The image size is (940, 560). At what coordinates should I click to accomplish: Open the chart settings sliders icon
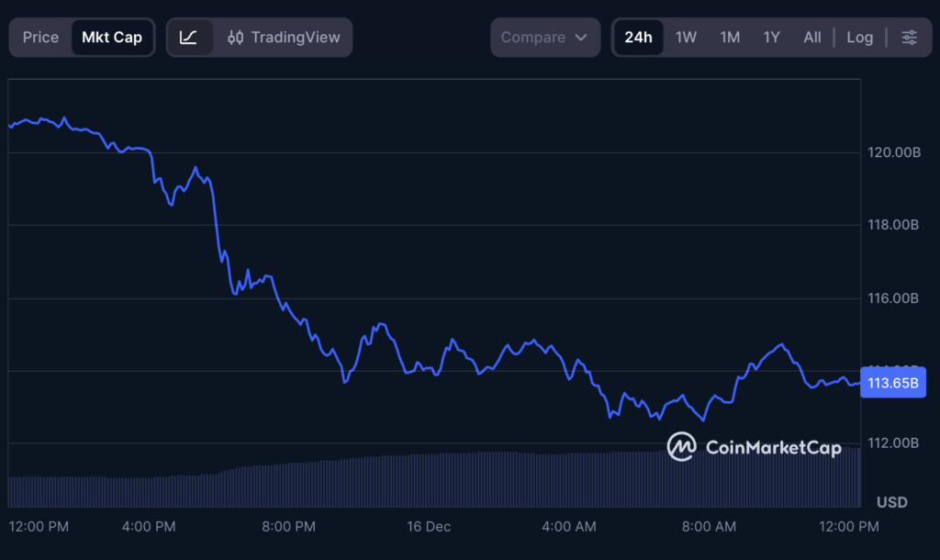tap(909, 37)
